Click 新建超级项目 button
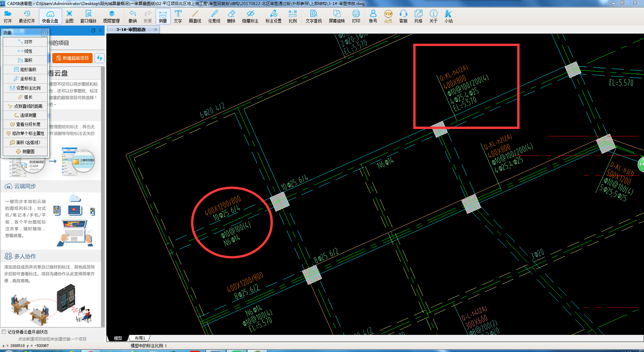Screen dimensions: 644x352 [72, 58]
